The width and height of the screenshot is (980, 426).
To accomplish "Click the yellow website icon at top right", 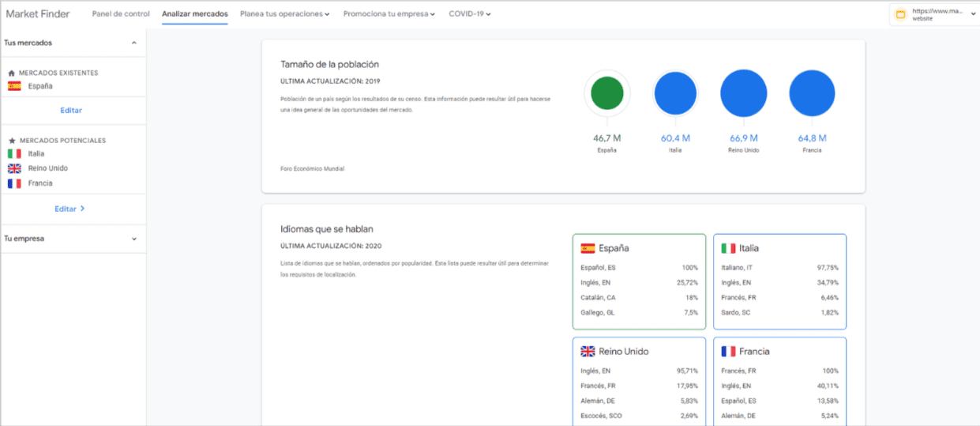I will click(x=900, y=14).
